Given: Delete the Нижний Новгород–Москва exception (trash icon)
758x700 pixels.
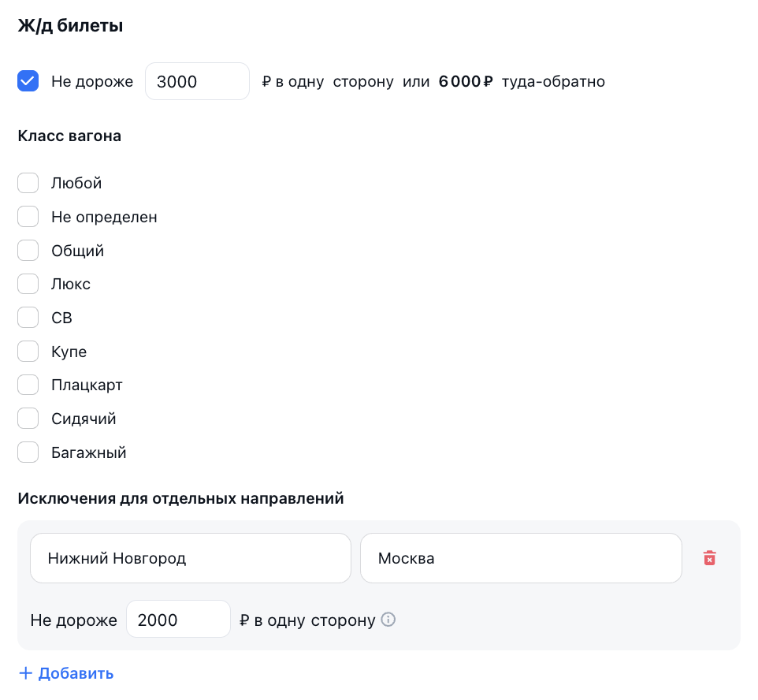Looking at the screenshot, I should coord(709,558).
